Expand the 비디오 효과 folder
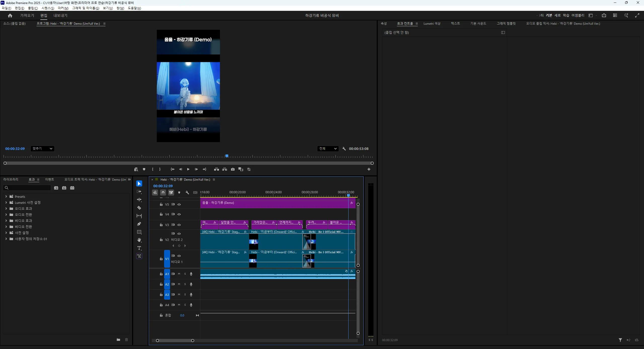This screenshot has width=644, height=349. pos(6,220)
